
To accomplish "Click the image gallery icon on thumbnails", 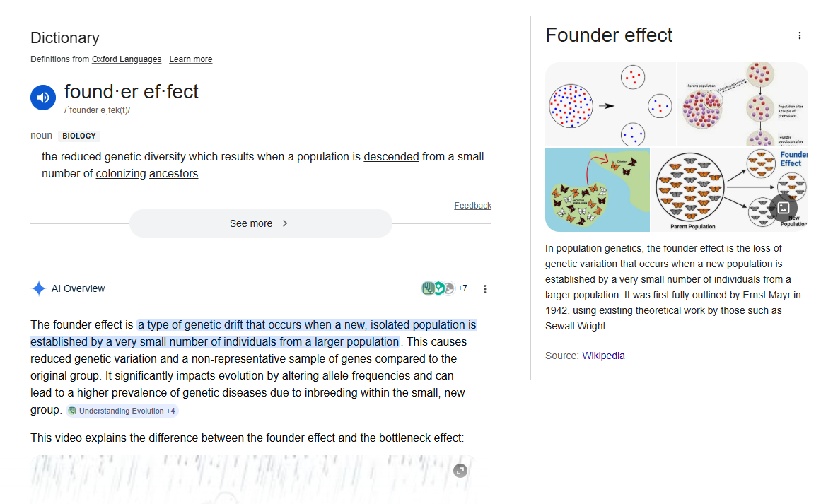I will click(x=784, y=208).
